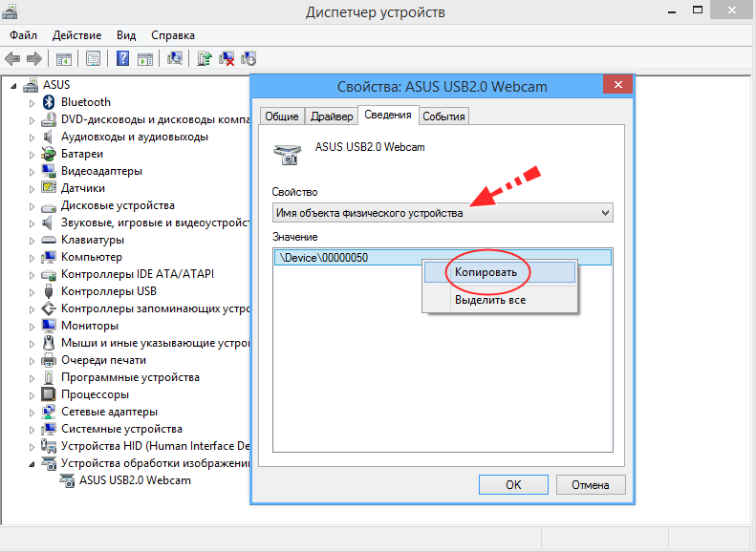The image size is (756, 552).
Task: Click Update driver toolbar icon with green arrow
Action: pyautogui.click(x=205, y=58)
